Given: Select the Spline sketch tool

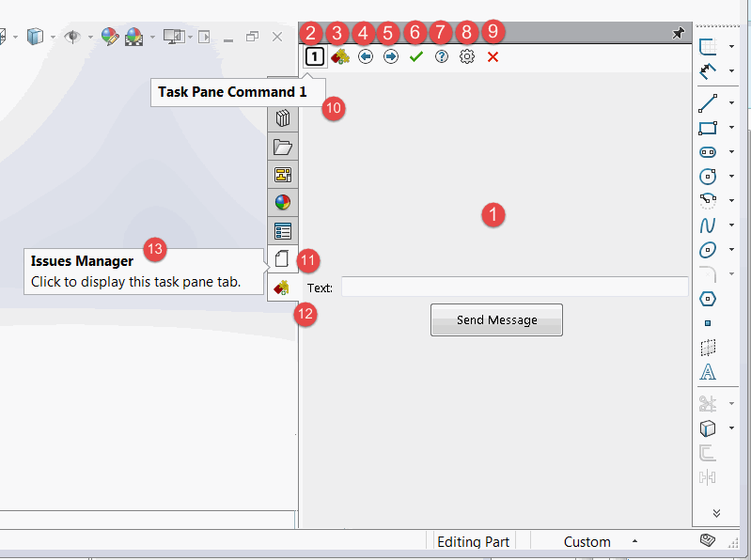Looking at the screenshot, I should [708, 225].
